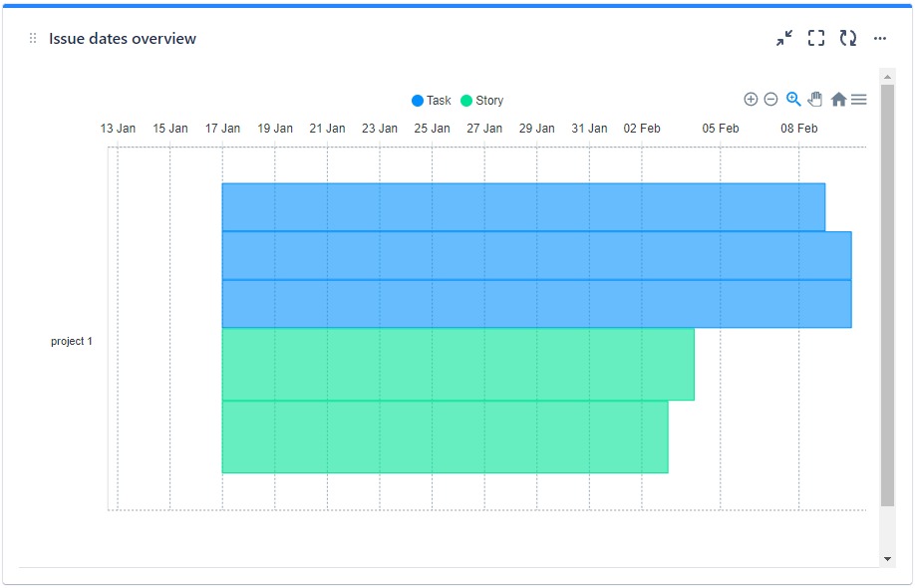Click the '08 Feb' axis label
The width and height of the screenshot is (915, 588).
(798, 129)
